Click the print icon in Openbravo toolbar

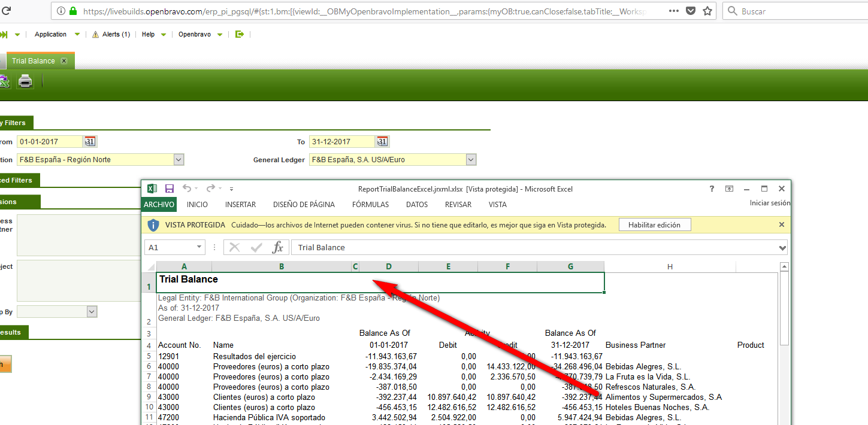(x=25, y=81)
